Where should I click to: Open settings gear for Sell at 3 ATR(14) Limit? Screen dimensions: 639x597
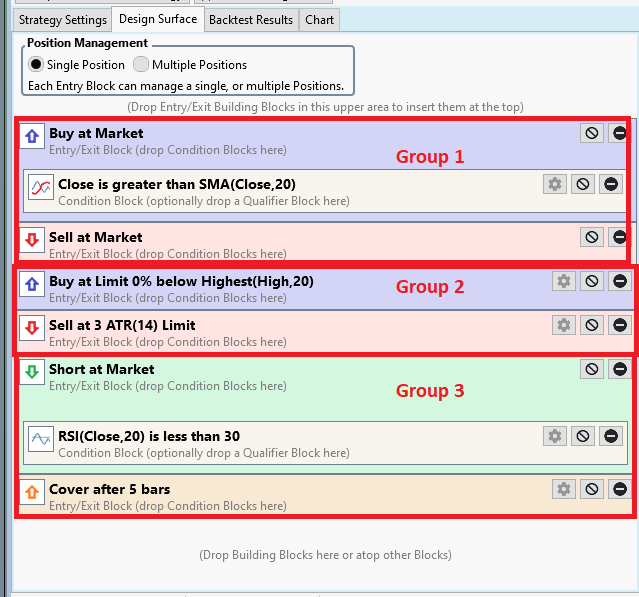pyautogui.click(x=564, y=325)
